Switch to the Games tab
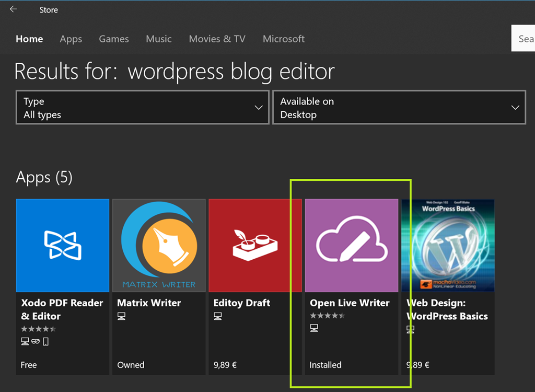 point(114,39)
